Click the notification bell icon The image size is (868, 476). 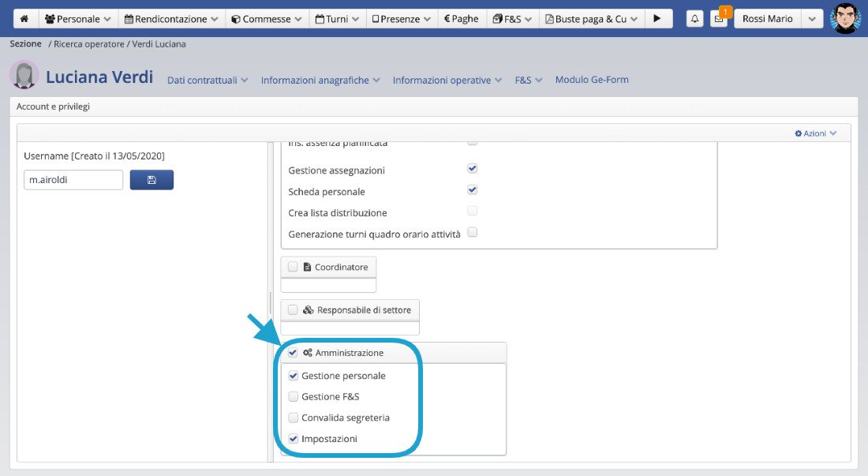(694, 19)
